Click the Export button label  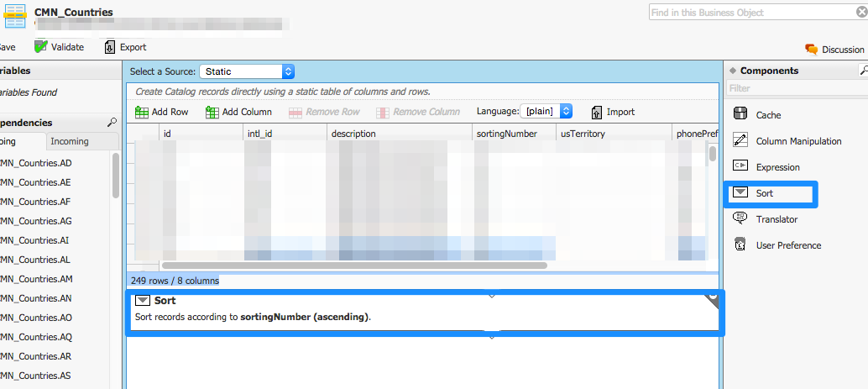click(133, 47)
